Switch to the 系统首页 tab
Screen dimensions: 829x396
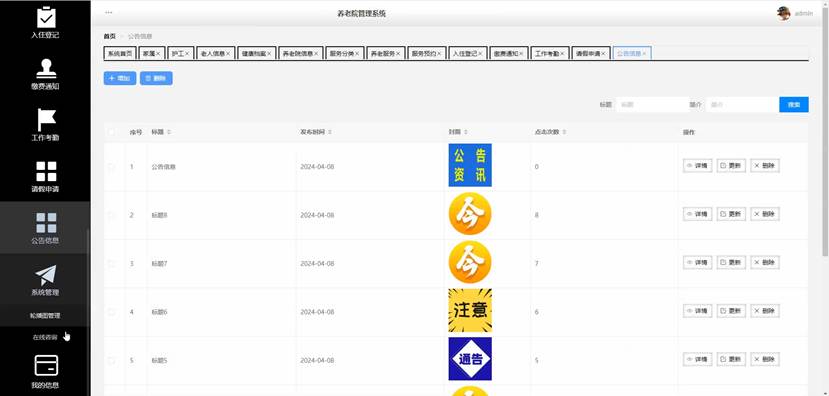click(x=120, y=54)
